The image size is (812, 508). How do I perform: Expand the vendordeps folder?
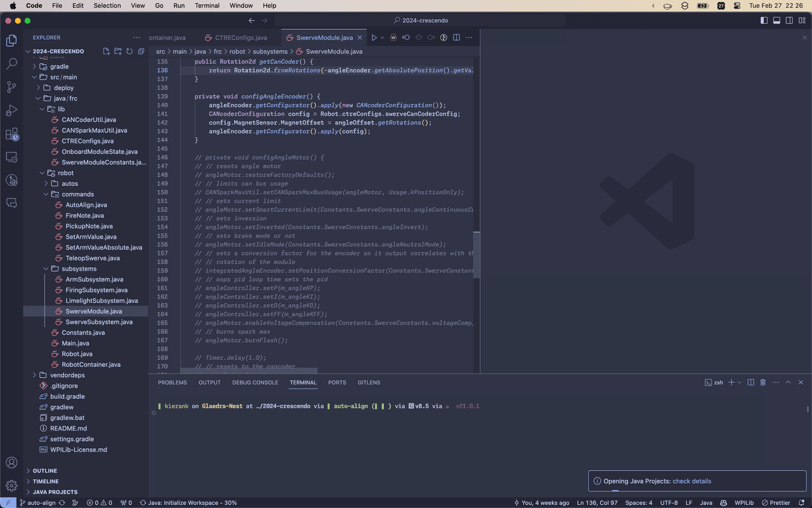coord(67,375)
